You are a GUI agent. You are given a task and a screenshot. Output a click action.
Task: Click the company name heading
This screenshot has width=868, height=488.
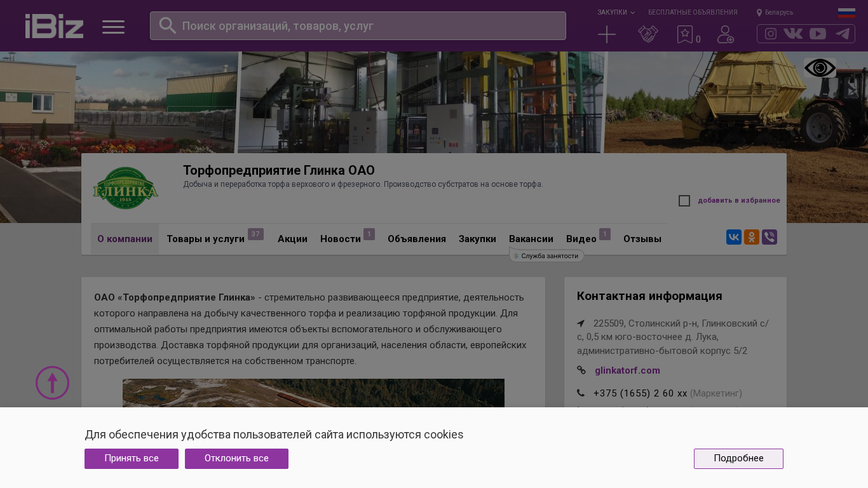pyautogui.click(x=279, y=170)
